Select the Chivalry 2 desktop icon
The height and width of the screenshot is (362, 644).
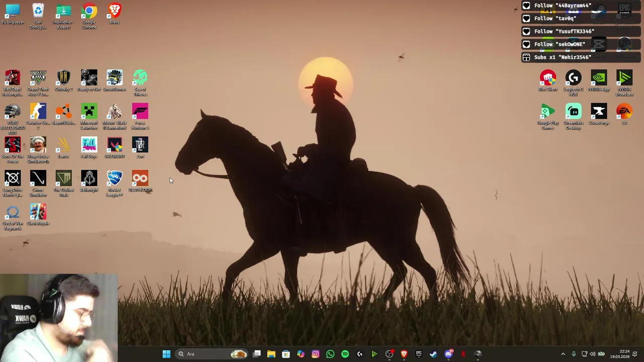tap(63, 81)
